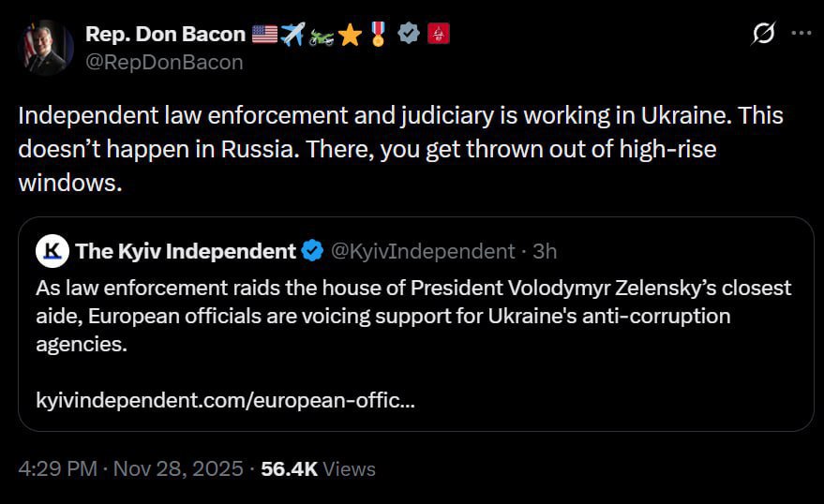This screenshot has height=504, width=824.
Task: Click the gray verified badge by Don Bacon
Action: pos(408,35)
